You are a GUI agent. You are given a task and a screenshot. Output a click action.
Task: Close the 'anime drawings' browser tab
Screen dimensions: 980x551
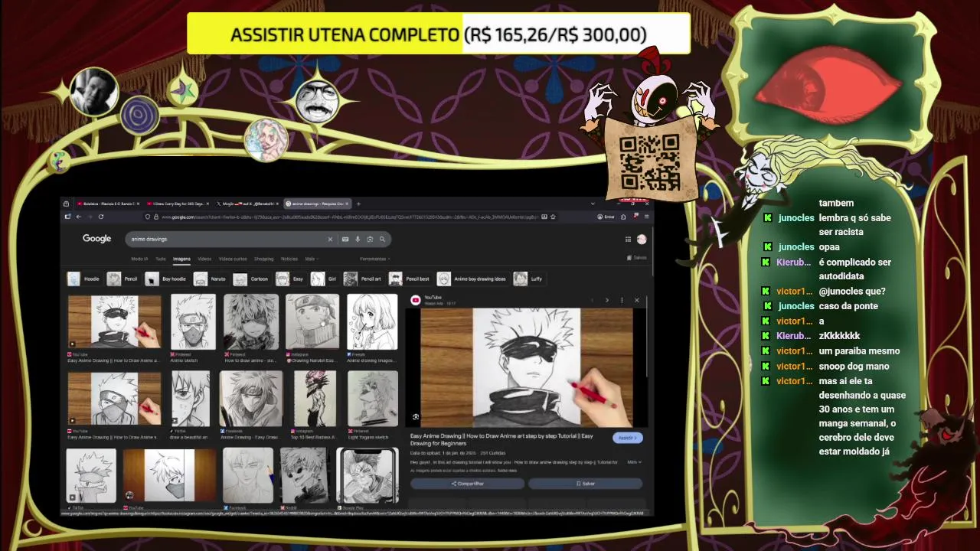[x=348, y=204]
